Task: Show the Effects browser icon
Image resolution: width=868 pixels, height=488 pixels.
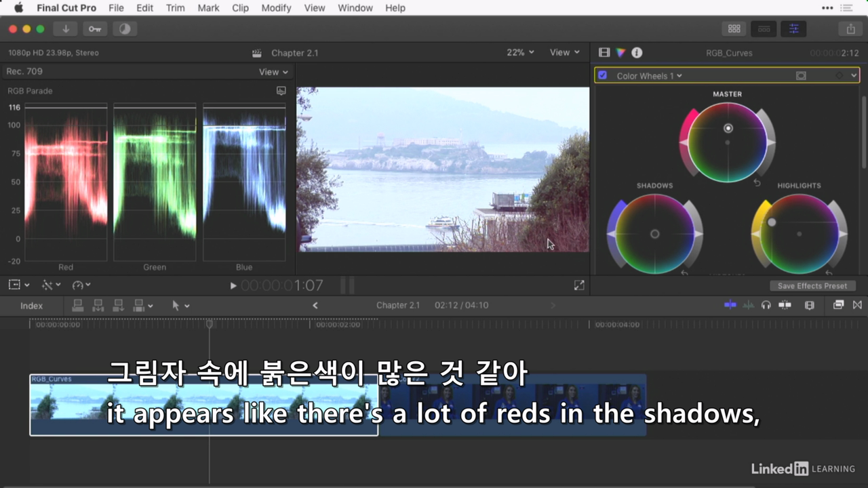Action: click(838, 305)
